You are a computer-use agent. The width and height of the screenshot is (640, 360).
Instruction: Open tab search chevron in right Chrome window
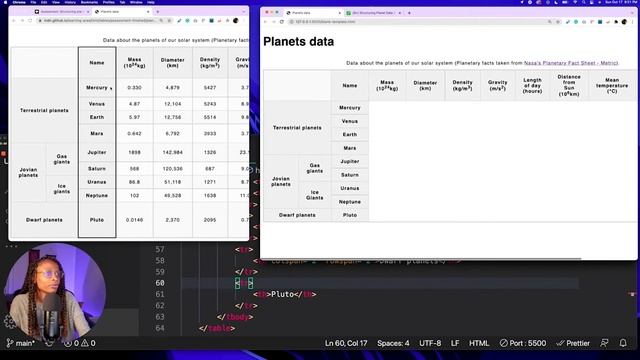pyautogui.click(x=633, y=13)
